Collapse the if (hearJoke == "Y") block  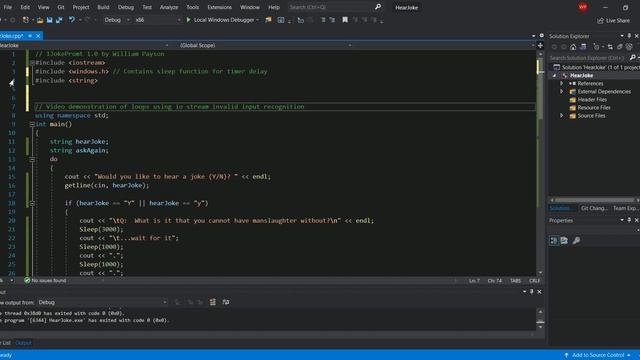point(32,203)
